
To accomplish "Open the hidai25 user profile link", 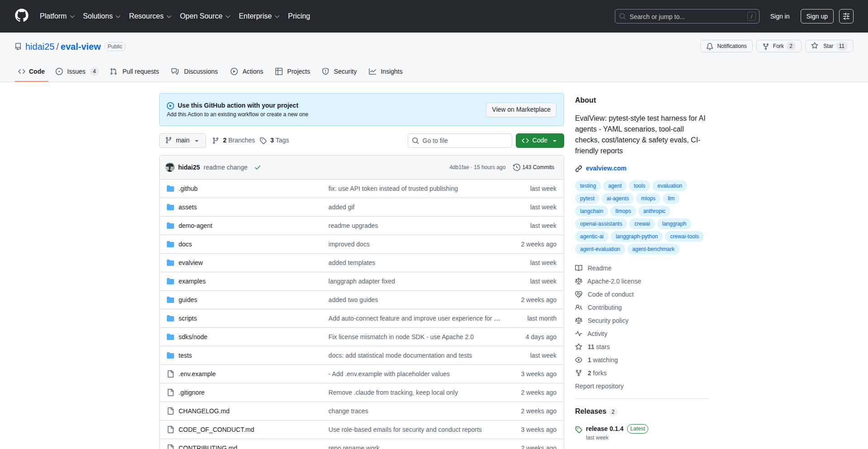I will coord(40,47).
